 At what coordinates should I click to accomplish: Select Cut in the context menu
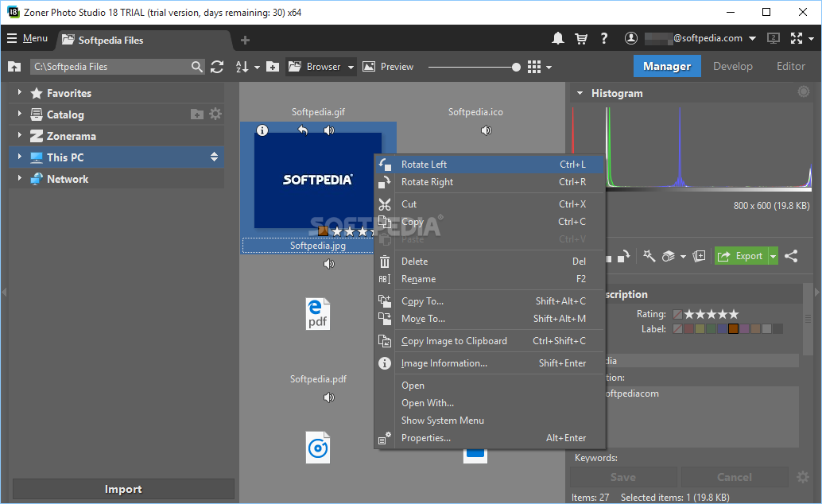coord(490,204)
